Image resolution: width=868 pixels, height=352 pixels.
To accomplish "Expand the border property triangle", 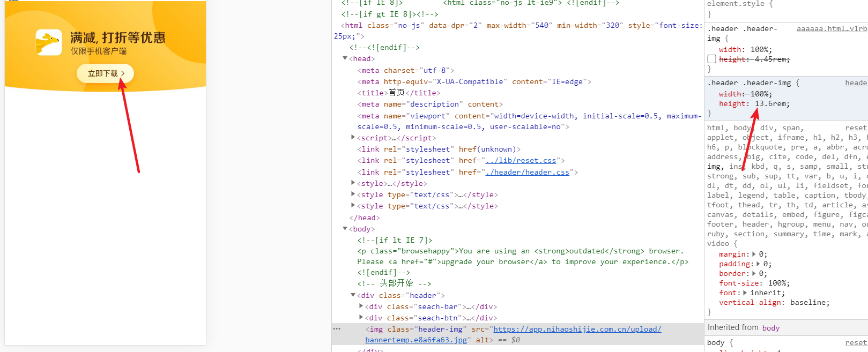I will pyautogui.click(x=754, y=274).
